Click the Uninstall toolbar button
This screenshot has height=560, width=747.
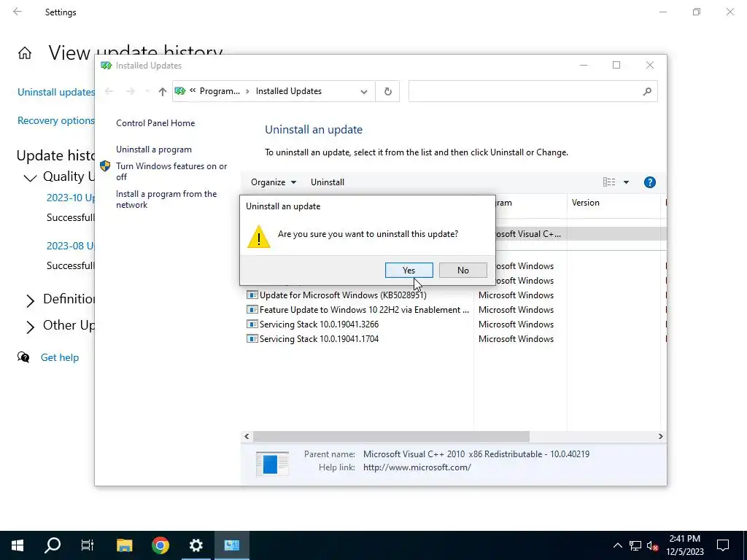click(x=328, y=182)
